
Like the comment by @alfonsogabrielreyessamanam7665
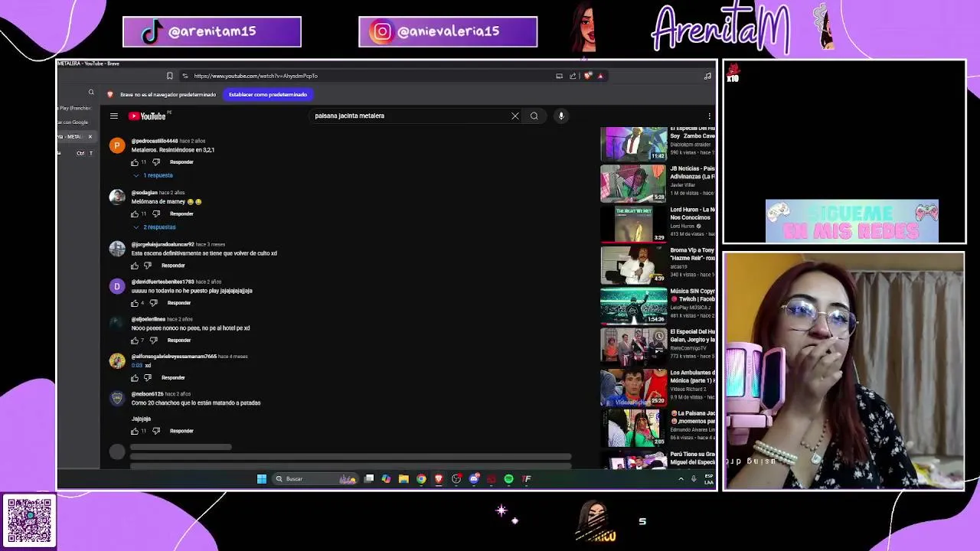point(135,377)
